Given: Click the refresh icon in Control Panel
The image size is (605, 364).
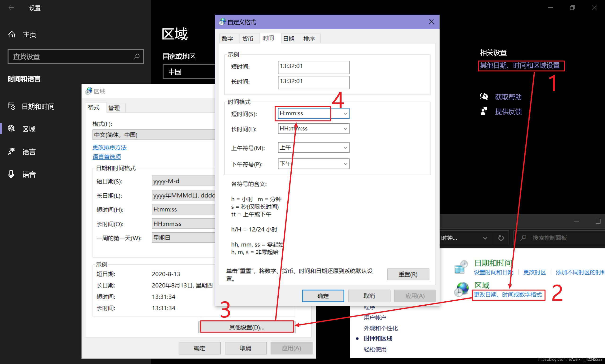Looking at the screenshot, I should click(x=501, y=238).
